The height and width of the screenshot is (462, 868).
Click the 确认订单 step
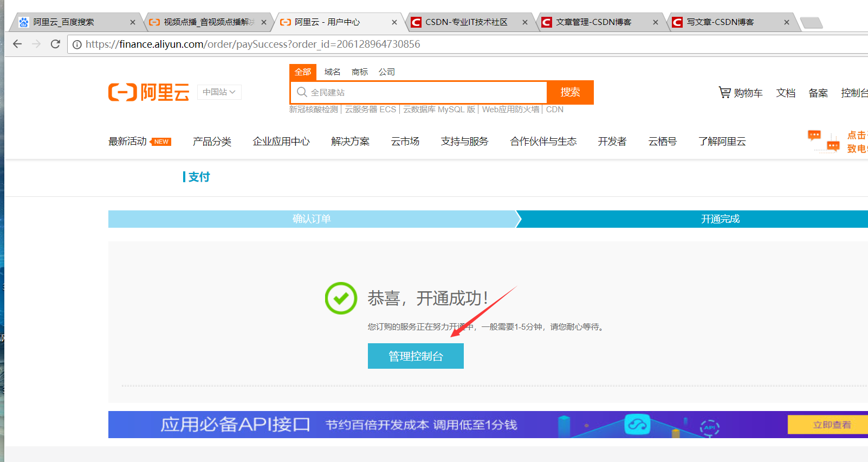click(312, 219)
